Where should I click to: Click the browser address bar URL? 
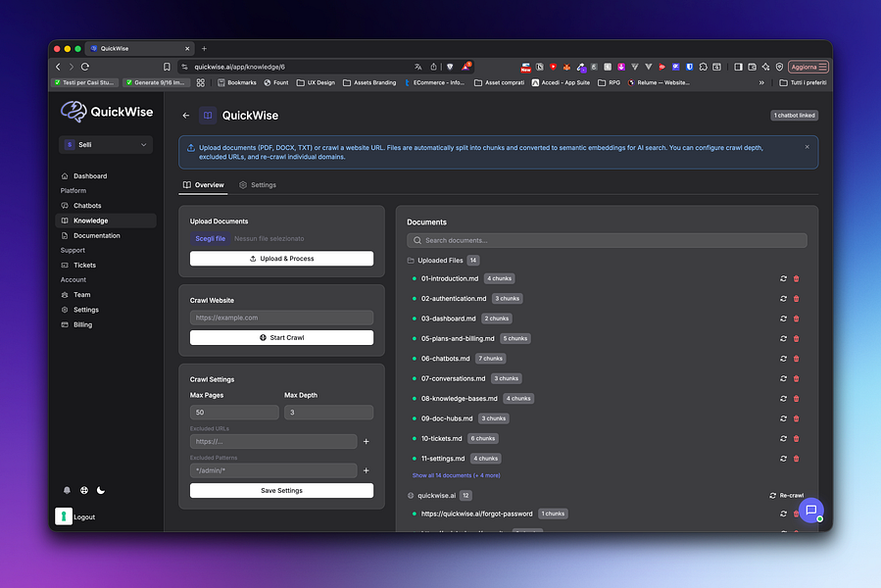240,67
